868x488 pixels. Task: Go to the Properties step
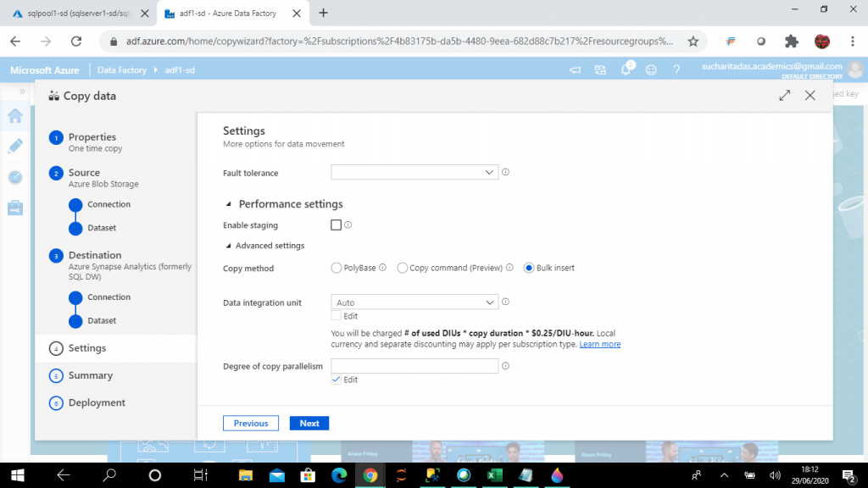[x=92, y=136]
